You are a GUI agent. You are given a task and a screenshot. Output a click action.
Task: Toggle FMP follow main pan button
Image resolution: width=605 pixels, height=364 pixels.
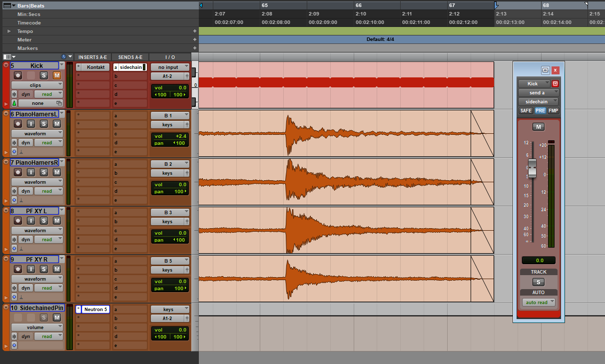coord(554,111)
